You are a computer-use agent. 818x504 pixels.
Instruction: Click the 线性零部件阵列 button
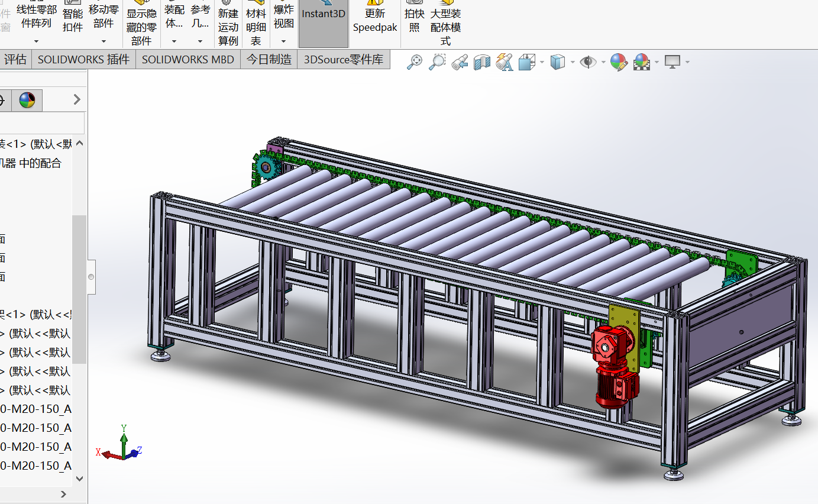[36, 17]
